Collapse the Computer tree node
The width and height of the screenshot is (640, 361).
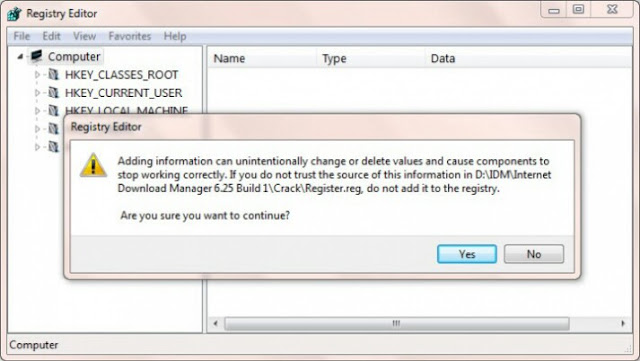(x=20, y=56)
